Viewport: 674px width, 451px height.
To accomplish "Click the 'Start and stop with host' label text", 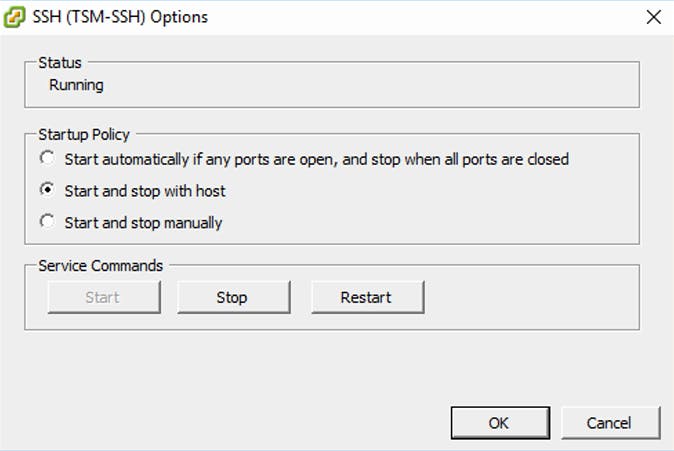I will (x=144, y=191).
